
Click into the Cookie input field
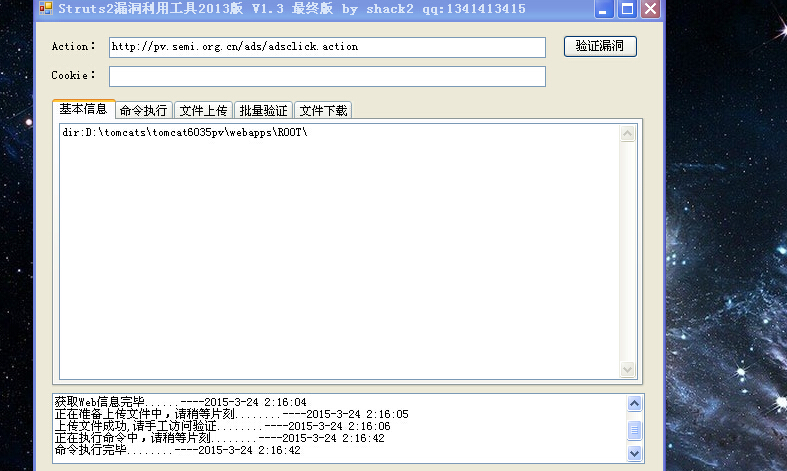pyautogui.click(x=327, y=76)
